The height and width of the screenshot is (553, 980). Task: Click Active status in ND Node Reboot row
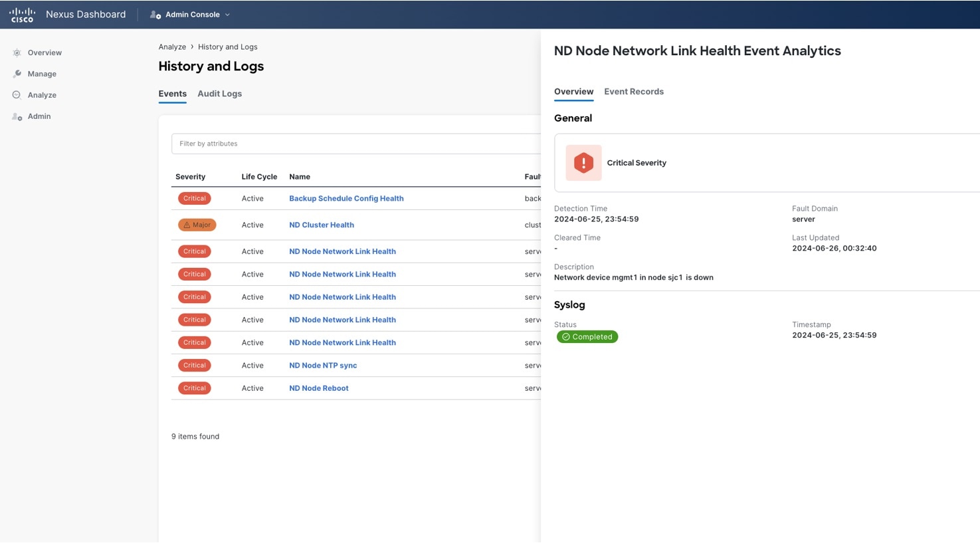coord(252,388)
